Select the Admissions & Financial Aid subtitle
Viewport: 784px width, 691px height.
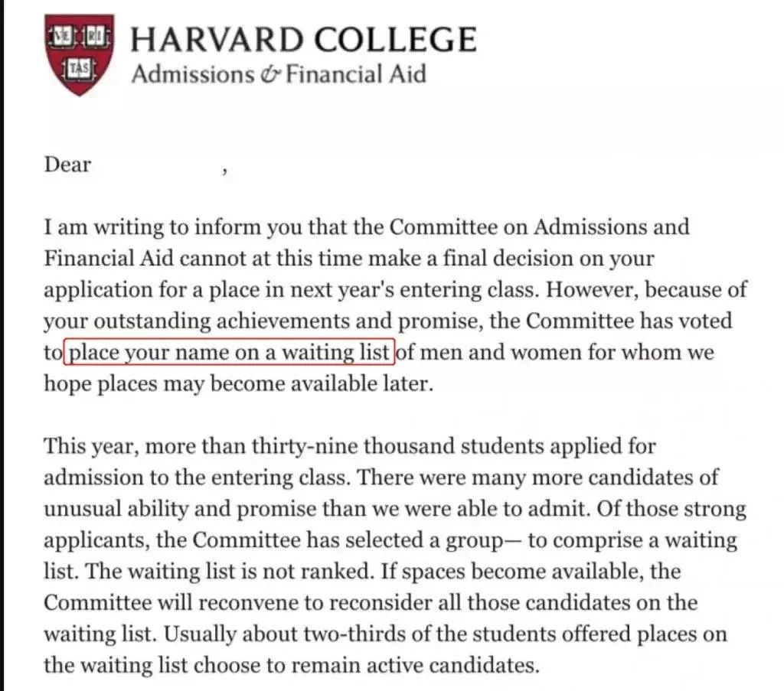(278, 75)
